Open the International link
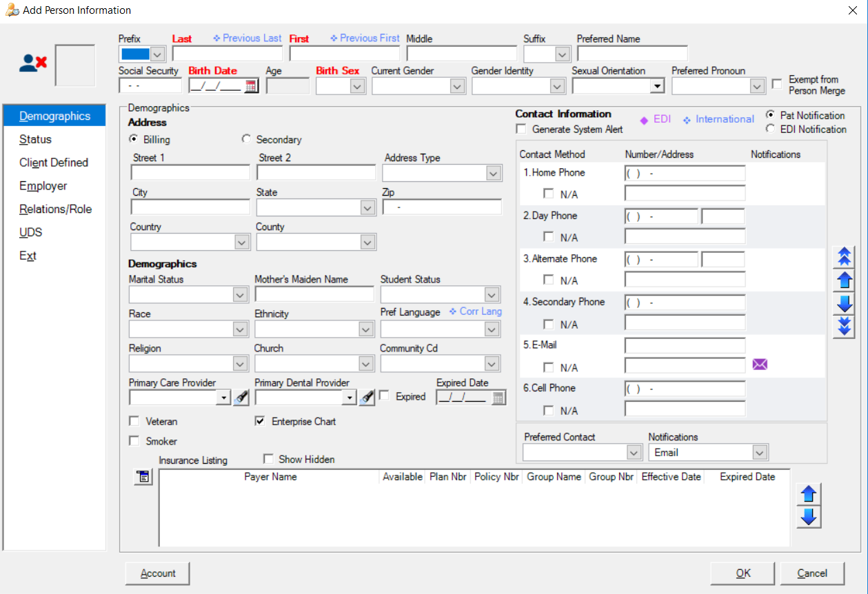Image resolution: width=868 pixels, height=594 pixels. [718, 119]
